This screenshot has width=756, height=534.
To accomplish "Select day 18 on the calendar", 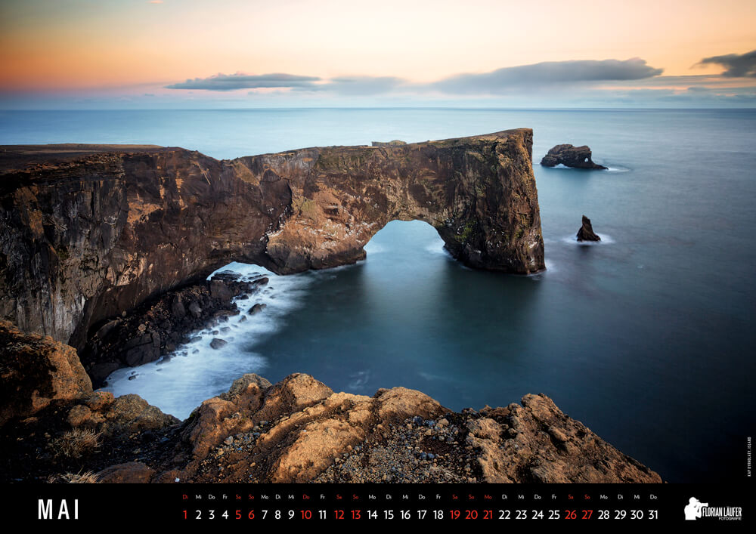I will tap(438, 514).
